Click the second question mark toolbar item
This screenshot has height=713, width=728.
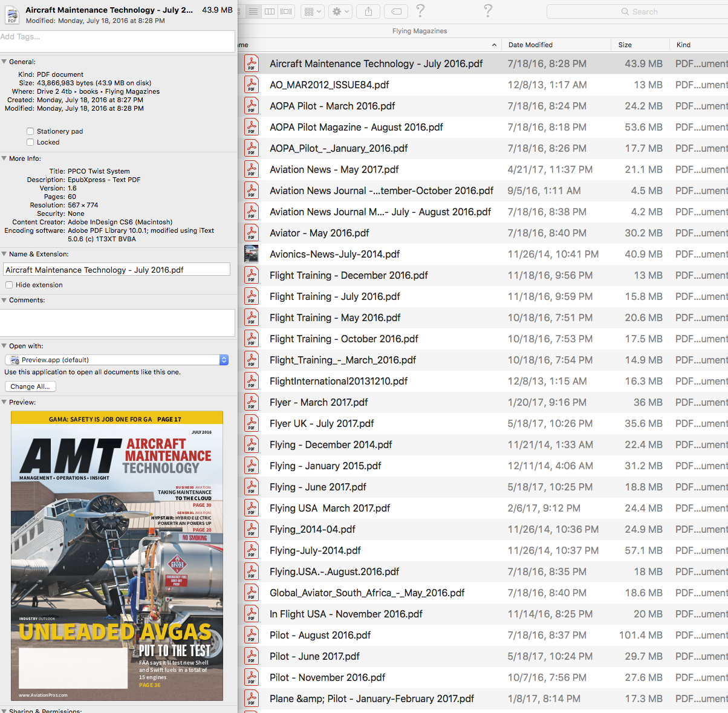tap(488, 11)
